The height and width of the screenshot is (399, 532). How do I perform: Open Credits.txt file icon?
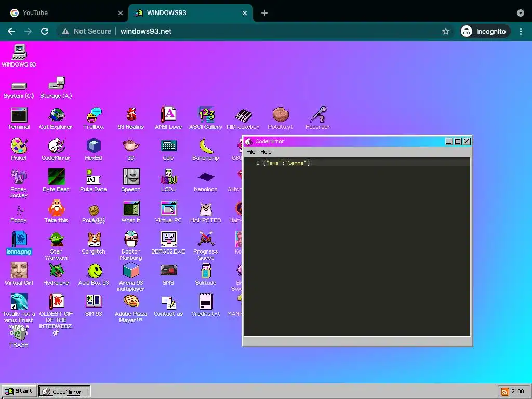point(206,305)
